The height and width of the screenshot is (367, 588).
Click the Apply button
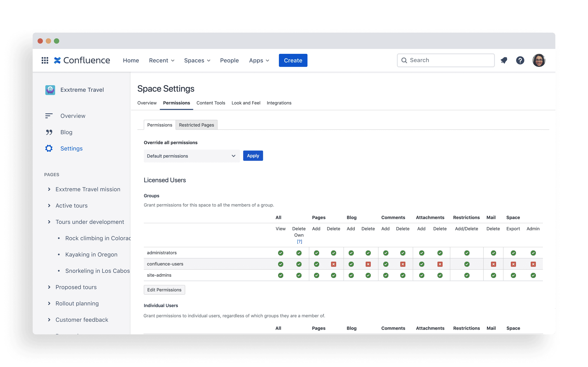(252, 156)
